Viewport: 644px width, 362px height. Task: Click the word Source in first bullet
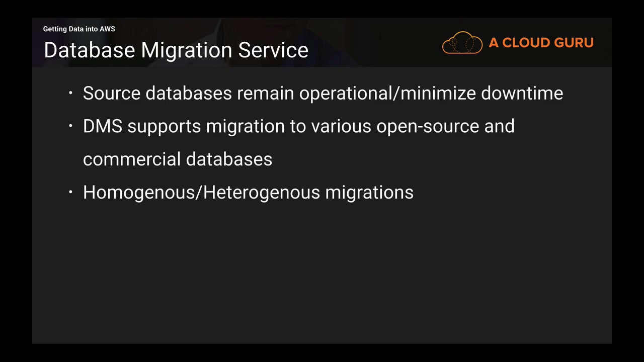pos(111,94)
